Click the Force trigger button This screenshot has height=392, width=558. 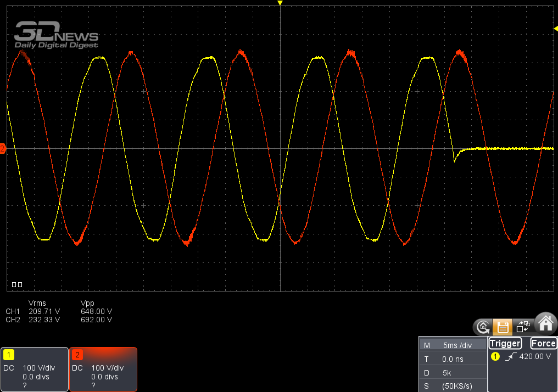tap(543, 343)
